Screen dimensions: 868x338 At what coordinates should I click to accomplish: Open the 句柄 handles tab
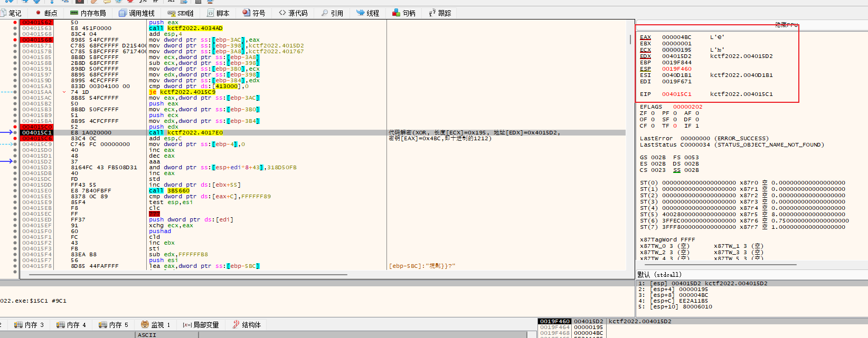(404, 13)
